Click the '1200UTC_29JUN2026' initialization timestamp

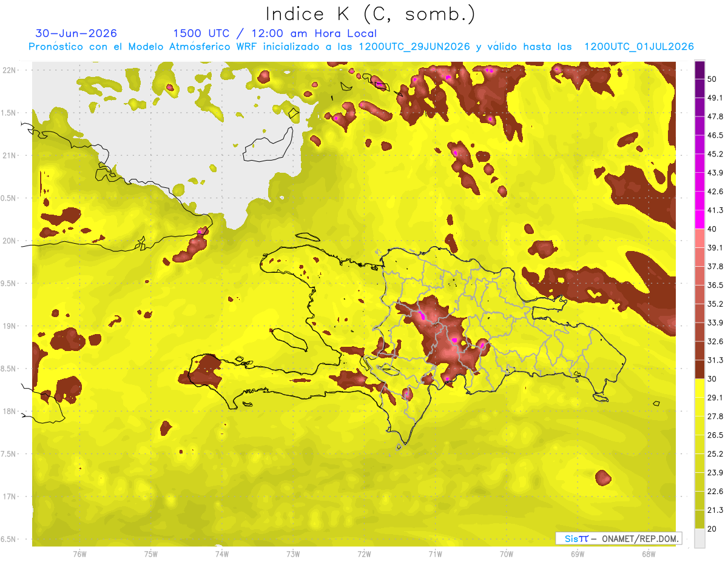[414, 47]
